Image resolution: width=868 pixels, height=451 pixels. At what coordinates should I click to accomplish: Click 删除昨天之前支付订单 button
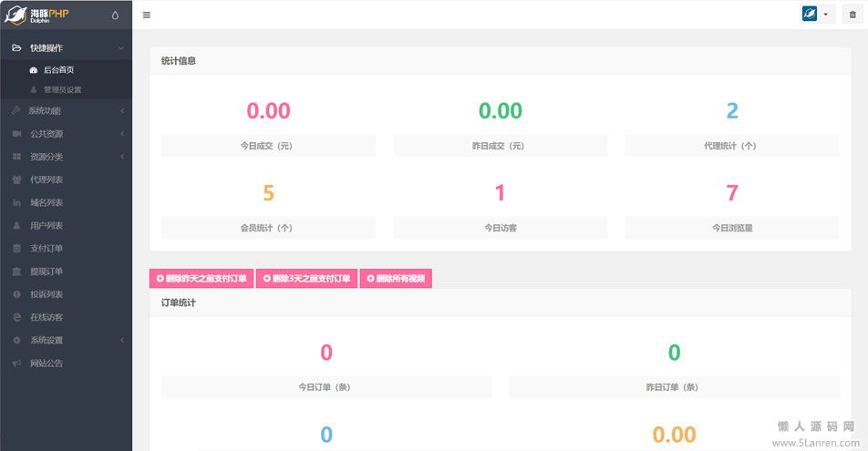(x=201, y=279)
